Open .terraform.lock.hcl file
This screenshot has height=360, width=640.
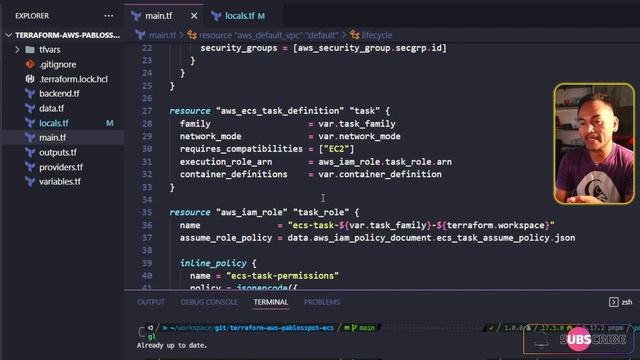coord(73,79)
